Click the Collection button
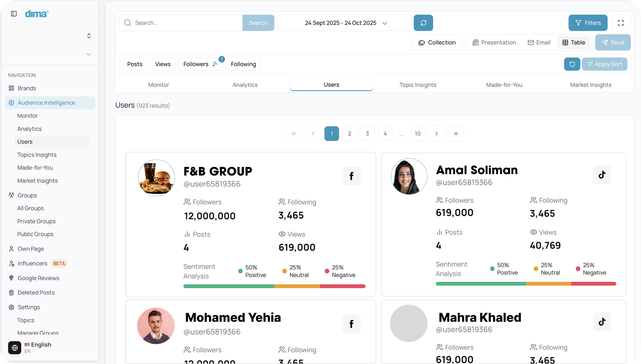 point(437,43)
